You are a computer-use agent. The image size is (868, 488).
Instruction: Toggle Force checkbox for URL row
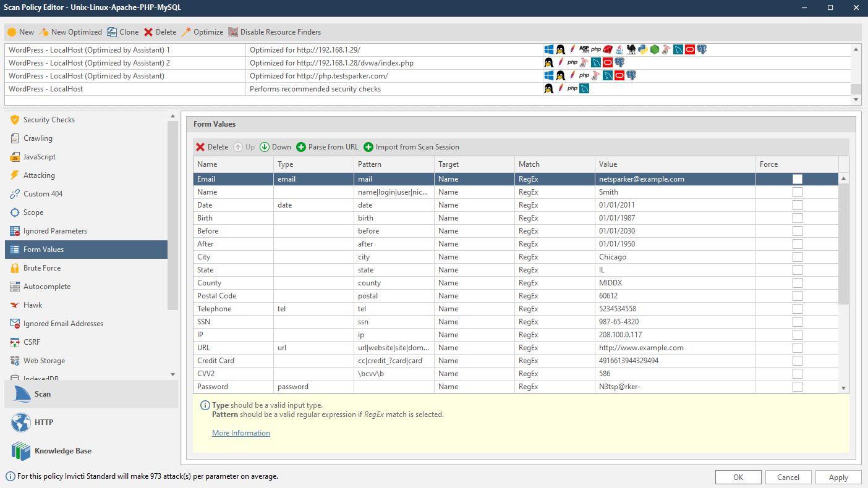pos(798,348)
